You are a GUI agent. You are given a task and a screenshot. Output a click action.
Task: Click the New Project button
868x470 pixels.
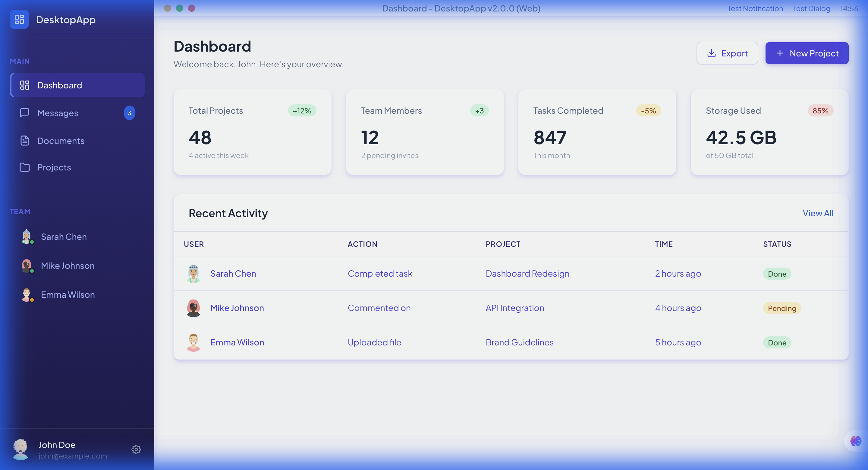click(807, 53)
